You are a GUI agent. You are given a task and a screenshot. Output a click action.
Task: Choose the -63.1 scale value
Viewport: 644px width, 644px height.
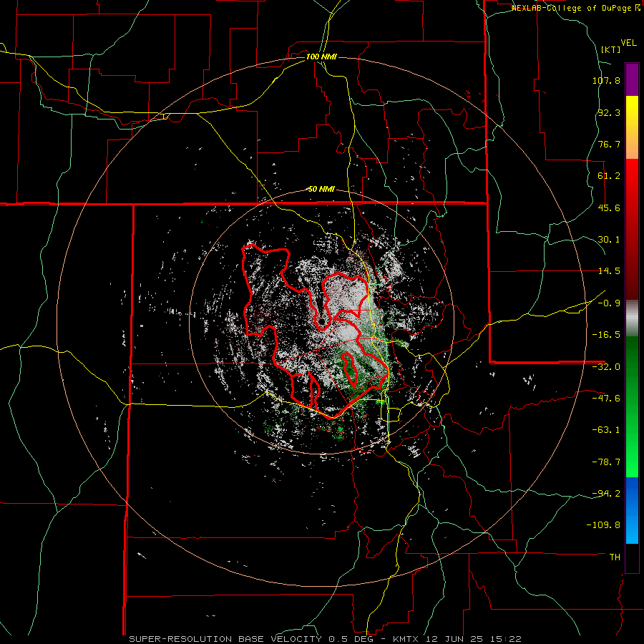point(606,430)
